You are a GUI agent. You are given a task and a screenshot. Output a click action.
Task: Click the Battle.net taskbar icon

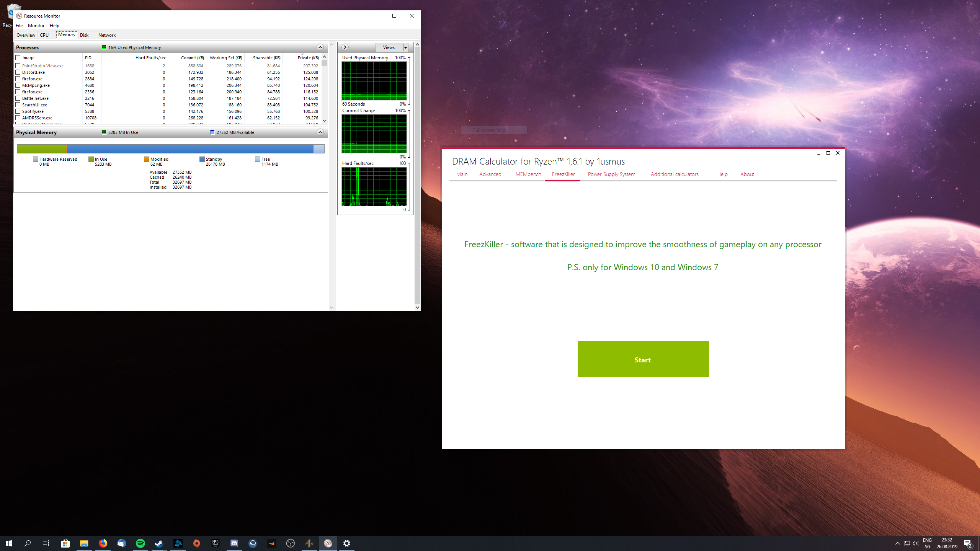tap(178, 543)
